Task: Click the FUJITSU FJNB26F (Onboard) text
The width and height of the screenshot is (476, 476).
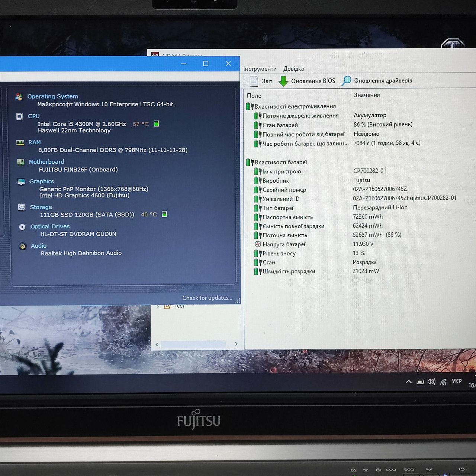Action: 78,170
